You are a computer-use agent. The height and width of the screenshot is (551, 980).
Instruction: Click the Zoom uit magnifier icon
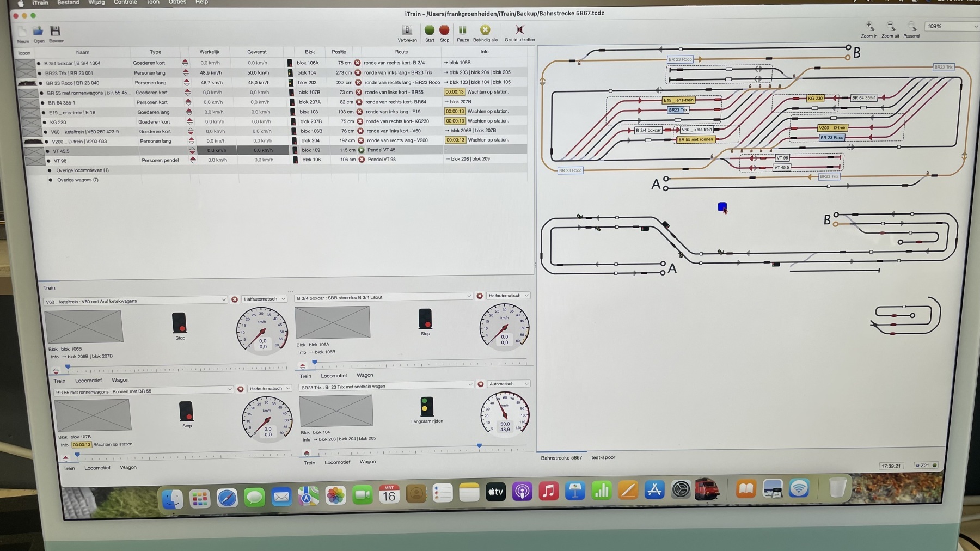pyautogui.click(x=891, y=26)
